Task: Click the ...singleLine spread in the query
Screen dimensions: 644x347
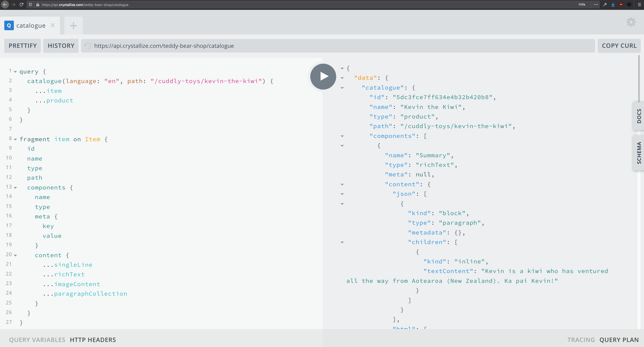Action: coord(68,265)
